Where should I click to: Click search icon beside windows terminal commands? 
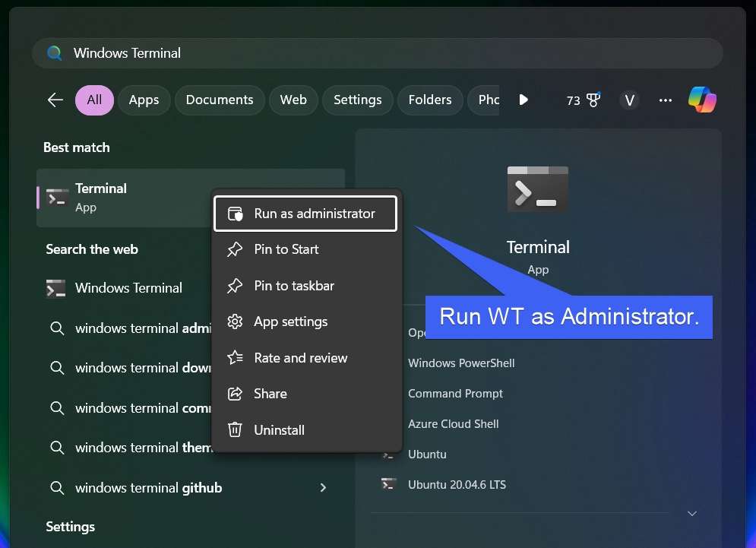[57, 408]
